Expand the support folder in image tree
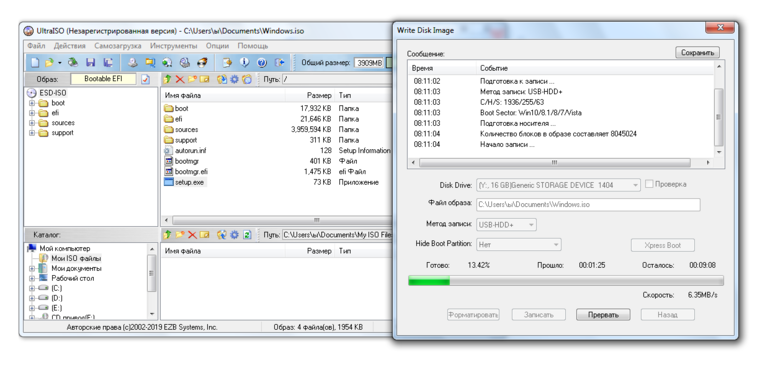 pos(32,133)
